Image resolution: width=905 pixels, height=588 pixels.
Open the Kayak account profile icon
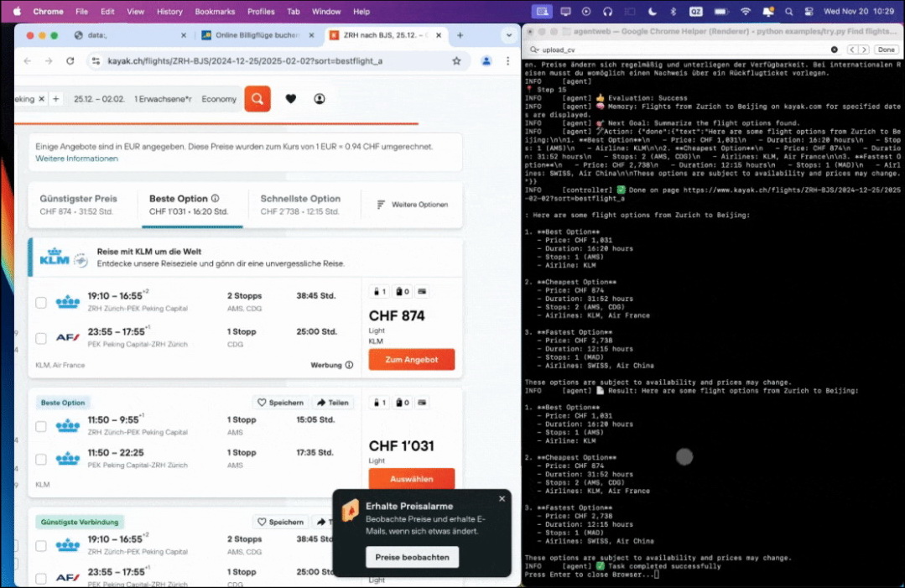pos(320,99)
